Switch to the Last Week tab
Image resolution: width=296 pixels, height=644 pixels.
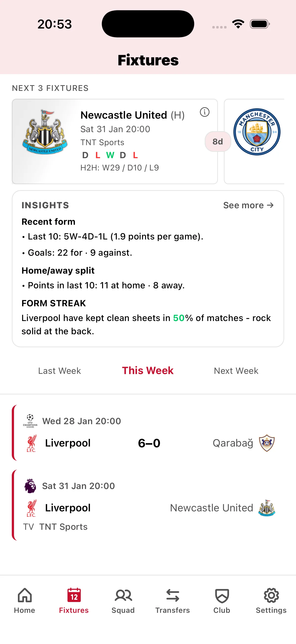pos(59,371)
